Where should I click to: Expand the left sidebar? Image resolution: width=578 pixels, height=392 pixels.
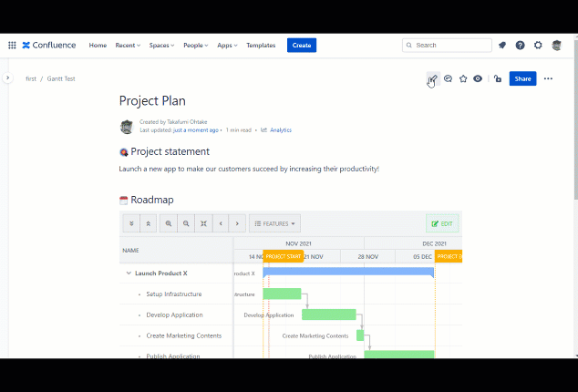point(7,78)
